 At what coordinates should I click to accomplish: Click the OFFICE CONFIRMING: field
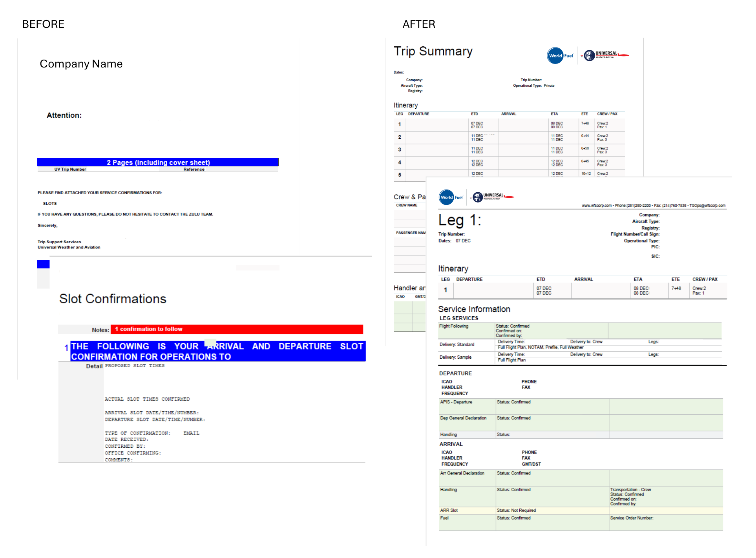click(133, 453)
